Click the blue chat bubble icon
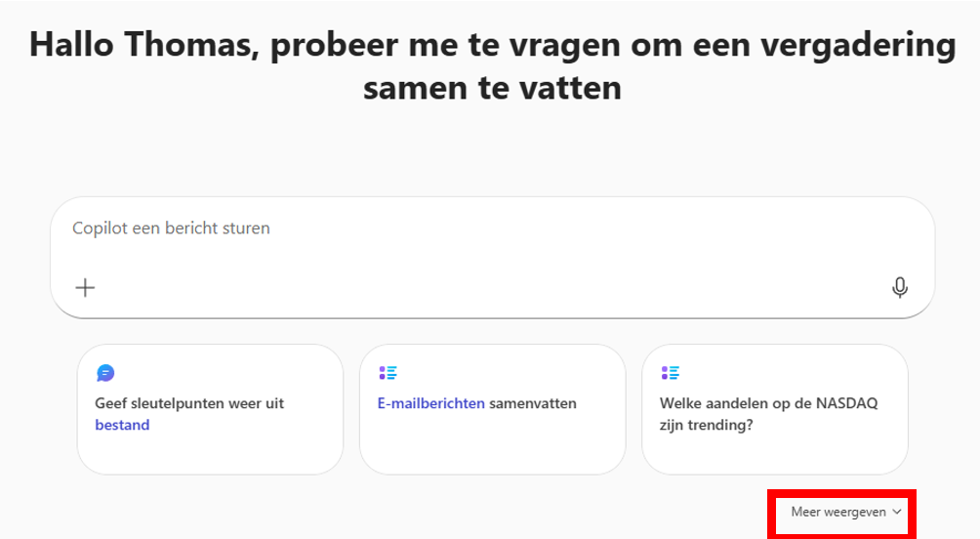This screenshot has height=539, width=980. pyautogui.click(x=106, y=373)
